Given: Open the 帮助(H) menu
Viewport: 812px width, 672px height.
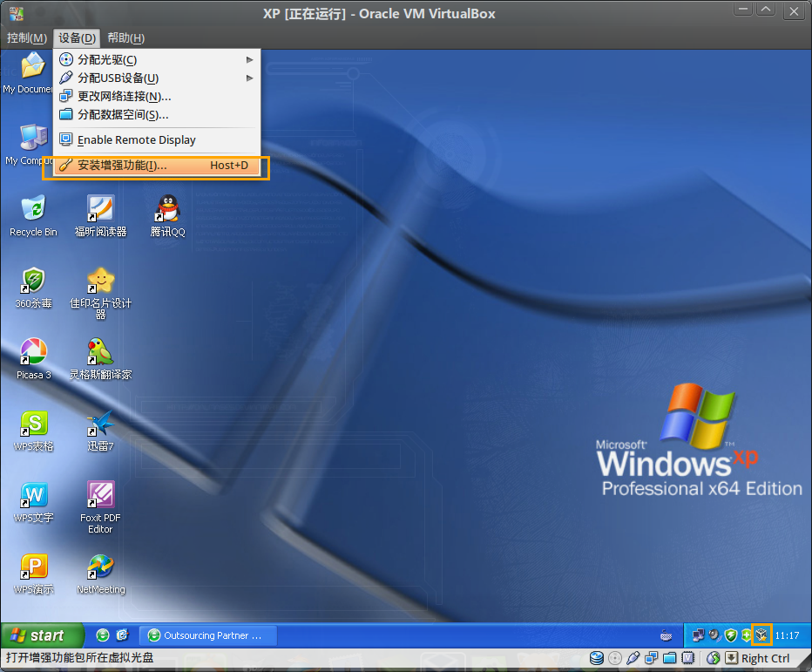Looking at the screenshot, I should click(x=125, y=37).
